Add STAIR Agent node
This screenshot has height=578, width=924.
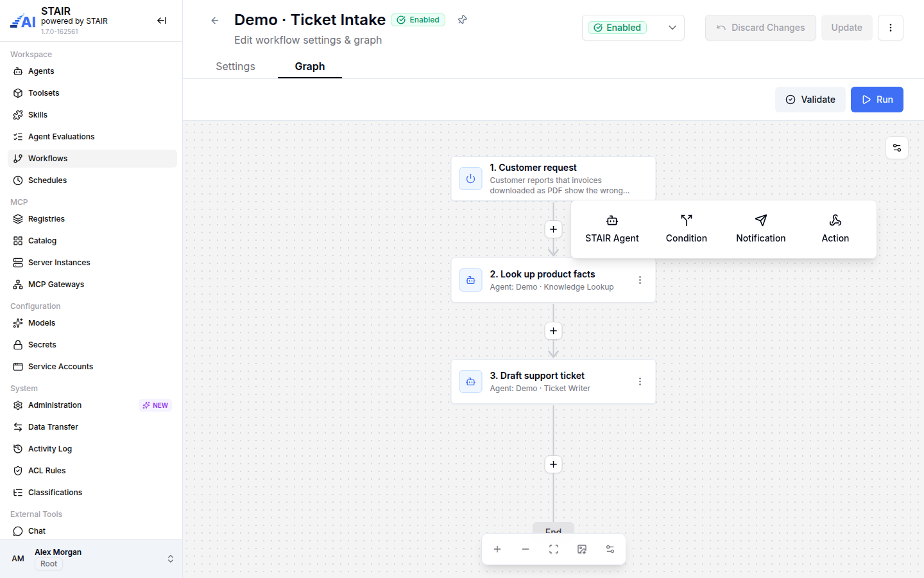(x=612, y=229)
